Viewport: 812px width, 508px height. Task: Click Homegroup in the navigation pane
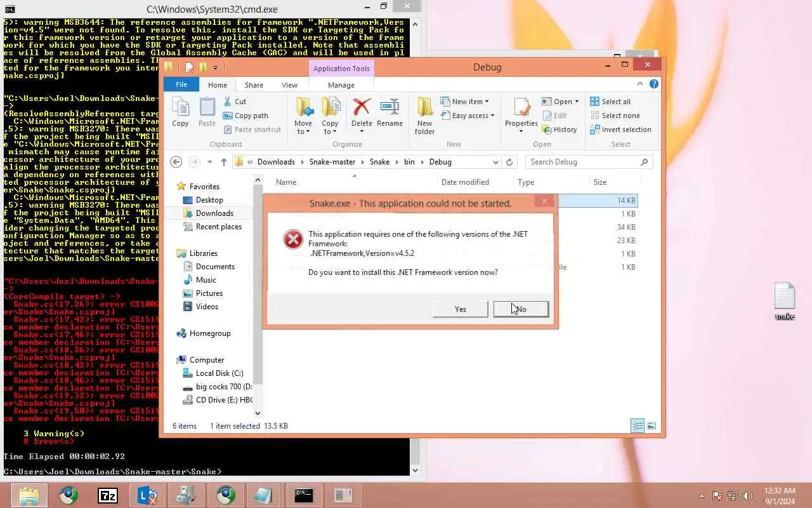pos(209,333)
